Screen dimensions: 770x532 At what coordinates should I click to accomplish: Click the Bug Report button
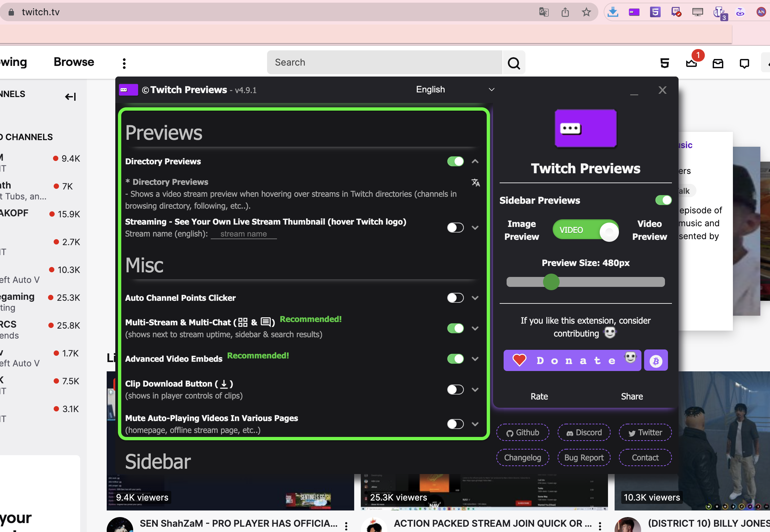584,458
